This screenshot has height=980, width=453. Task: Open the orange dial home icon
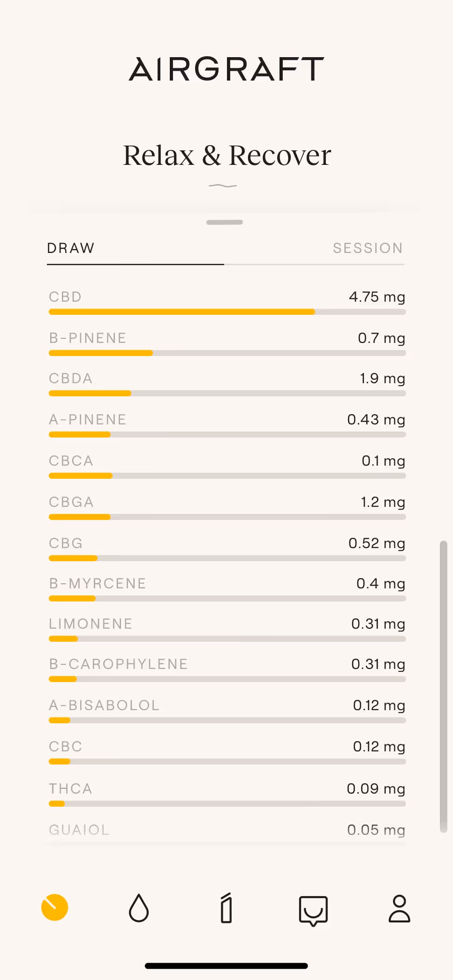click(x=55, y=907)
